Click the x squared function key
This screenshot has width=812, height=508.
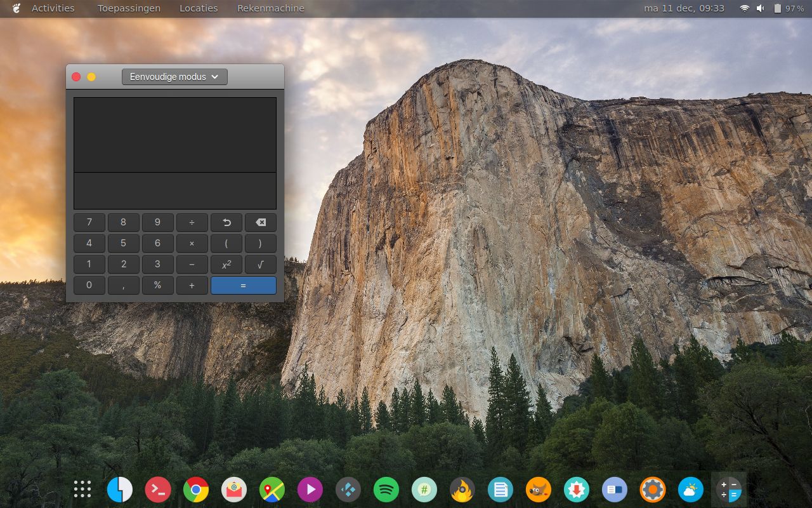coord(226,264)
